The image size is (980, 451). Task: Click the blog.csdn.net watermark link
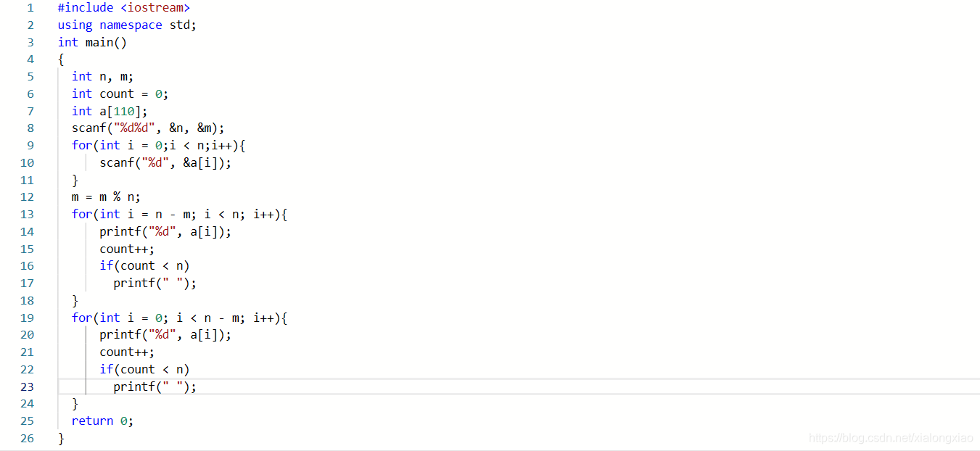891,438
